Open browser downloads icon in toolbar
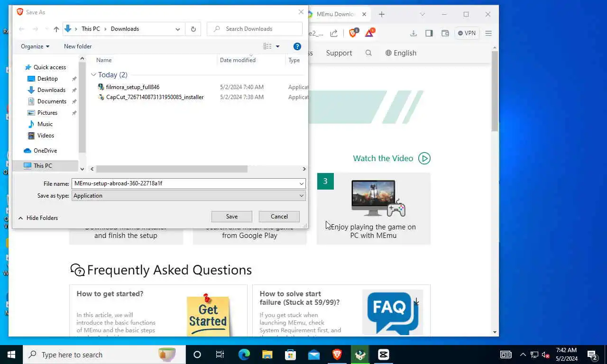 [414, 33]
